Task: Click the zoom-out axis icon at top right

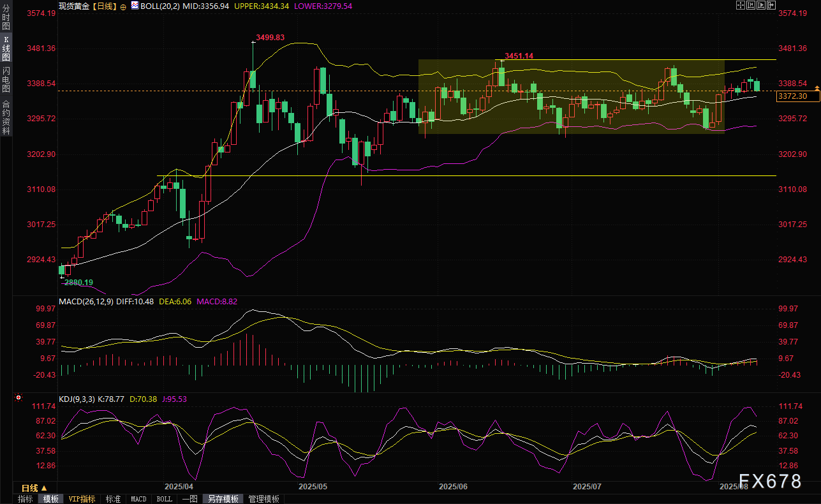Action: [750, 5]
